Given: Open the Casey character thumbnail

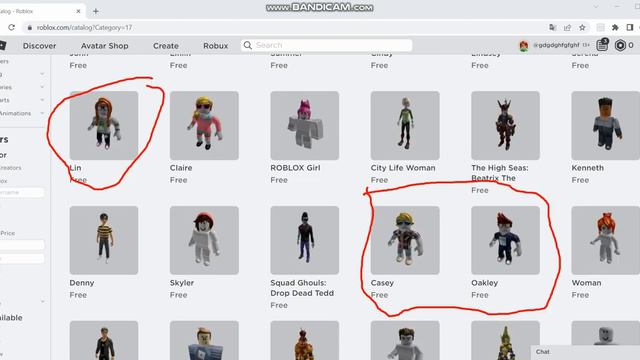Looking at the screenshot, I should 405,240.
